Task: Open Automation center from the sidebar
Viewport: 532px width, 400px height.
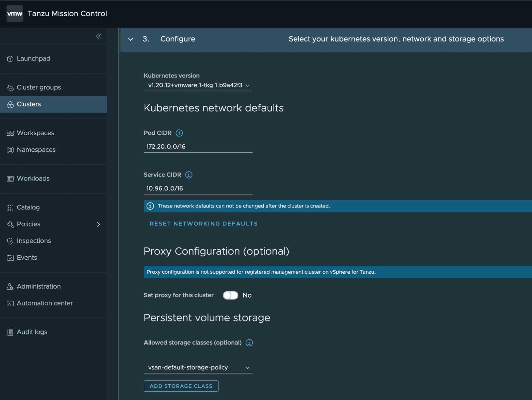Action: click(x=45, y=303)
